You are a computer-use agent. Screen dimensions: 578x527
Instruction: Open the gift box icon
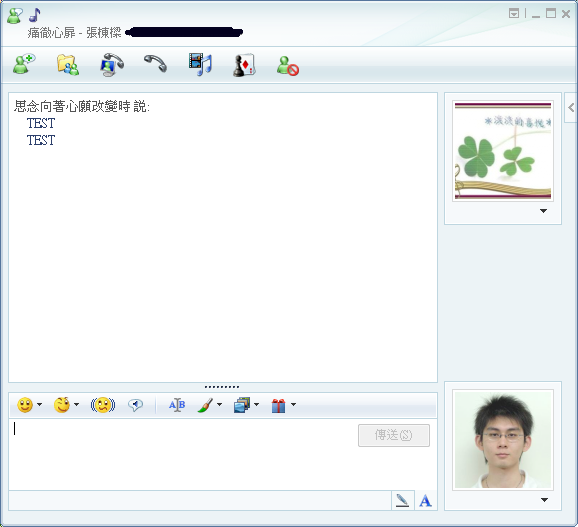point(278,405)
